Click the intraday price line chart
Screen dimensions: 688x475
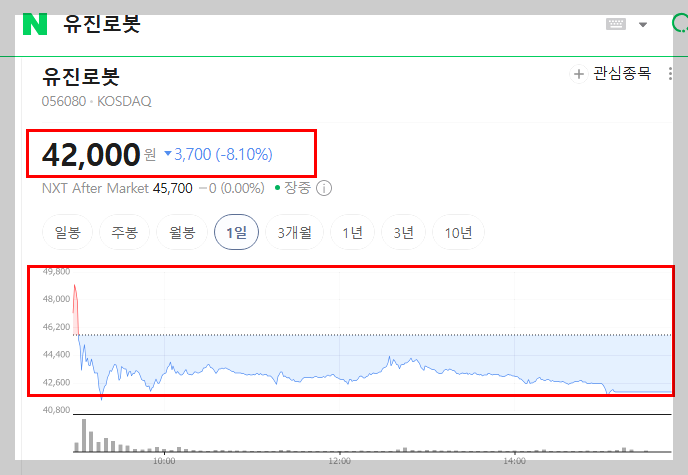372,342
